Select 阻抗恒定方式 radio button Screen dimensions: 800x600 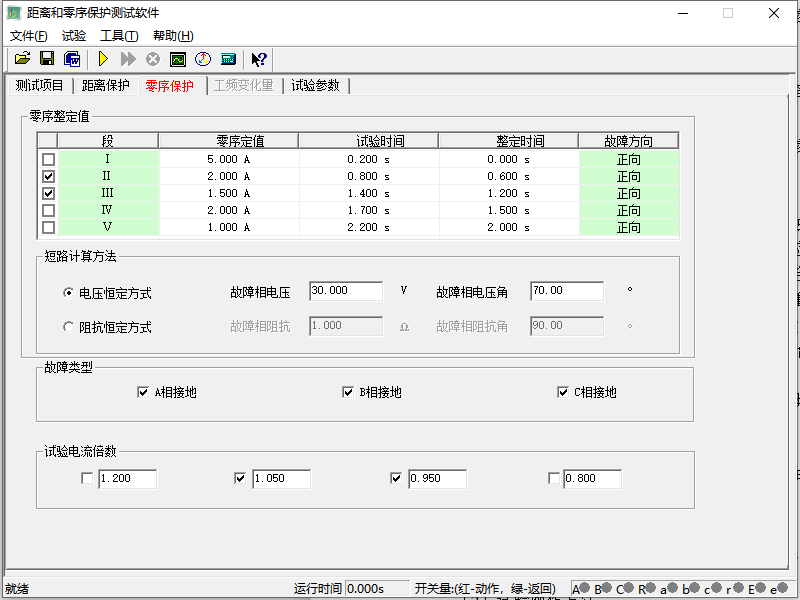[x=68, y=327]
